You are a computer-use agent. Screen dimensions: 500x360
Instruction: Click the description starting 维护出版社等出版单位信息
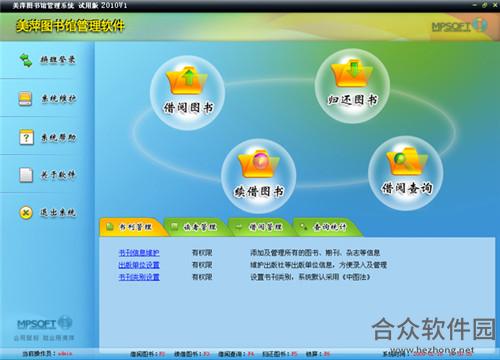[319, 265]
